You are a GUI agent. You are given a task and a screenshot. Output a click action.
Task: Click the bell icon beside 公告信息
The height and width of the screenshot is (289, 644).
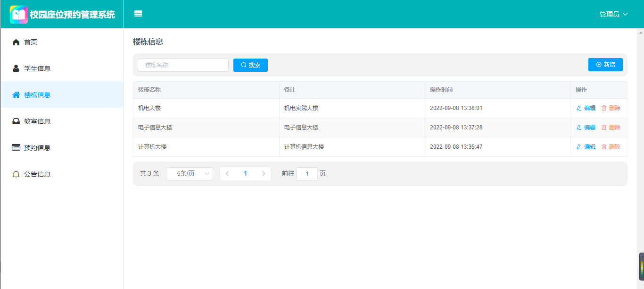[16, 174]
